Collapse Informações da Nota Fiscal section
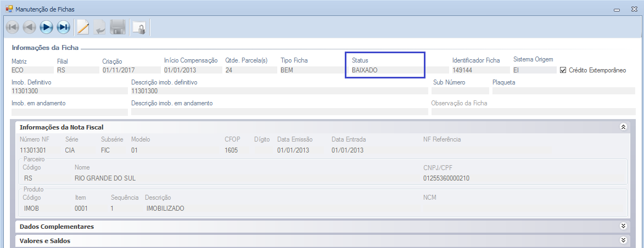The height and width of the screenshot is (248, 644). (x=624, y=127)
